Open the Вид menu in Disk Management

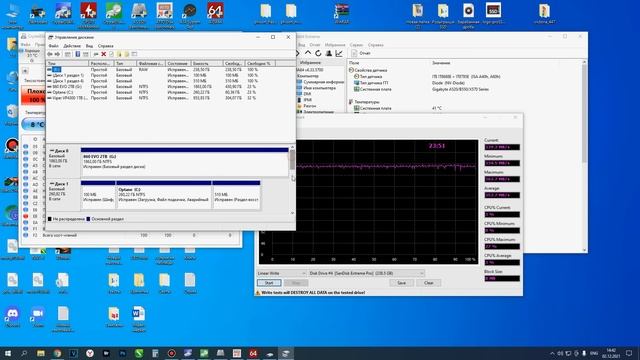point(89,46)
